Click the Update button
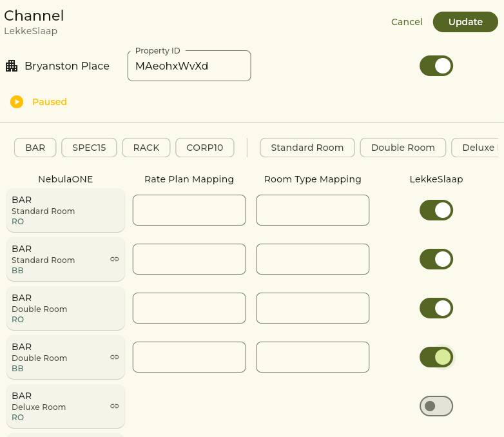The width and height of the screenshot is (504, 437). pyautogui.click(x=465, y=22)
